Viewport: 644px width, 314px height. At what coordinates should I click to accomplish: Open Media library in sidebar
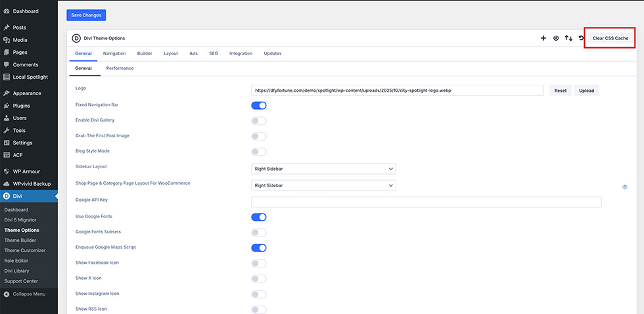pos(20,40)
